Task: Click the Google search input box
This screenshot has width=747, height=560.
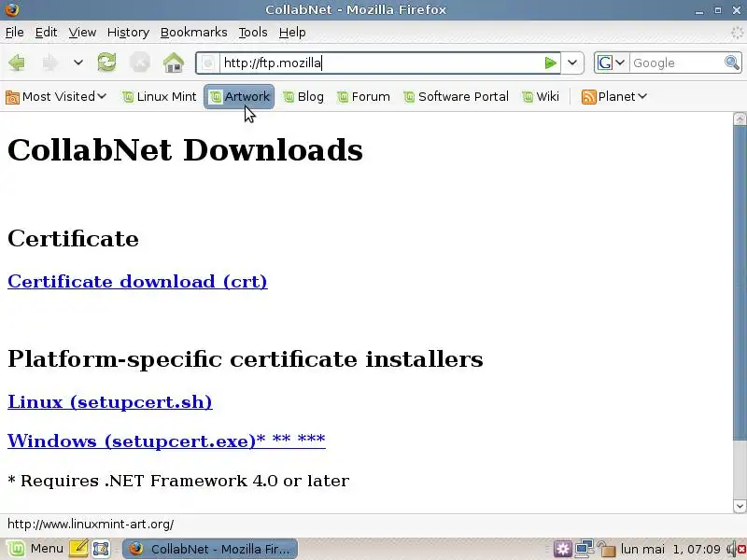Action: coord(676,63)
